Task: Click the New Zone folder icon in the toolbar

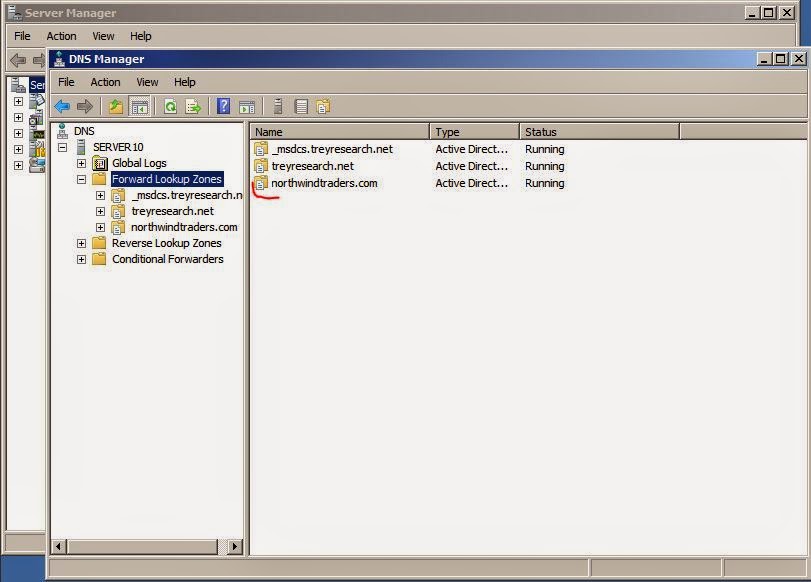Action: tap(323, 107)
